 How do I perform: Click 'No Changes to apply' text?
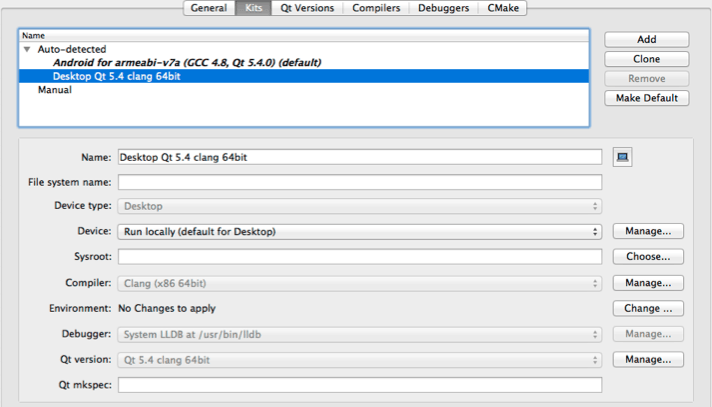click(167, 308)
